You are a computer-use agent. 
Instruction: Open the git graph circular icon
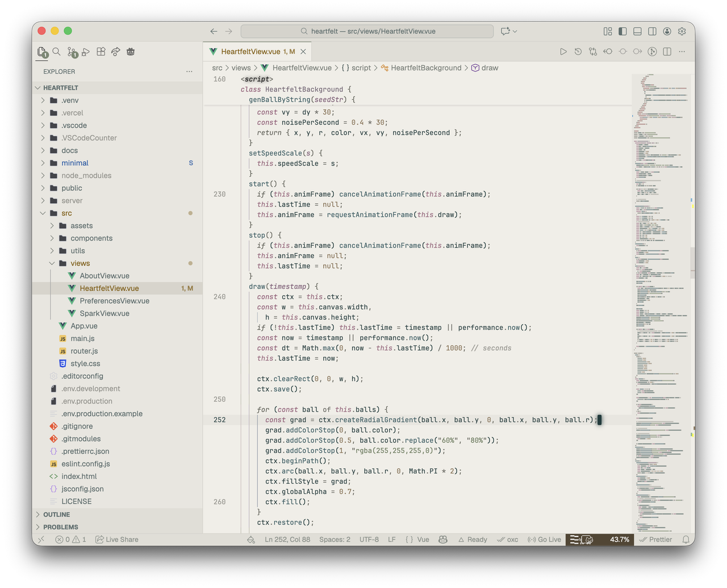coord(652,52)
